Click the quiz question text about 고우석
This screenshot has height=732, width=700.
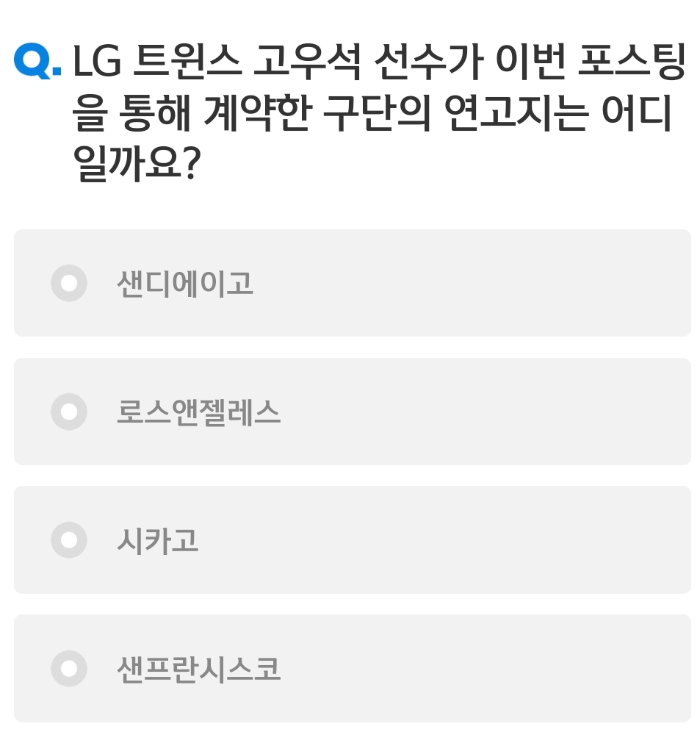(379, 112)
